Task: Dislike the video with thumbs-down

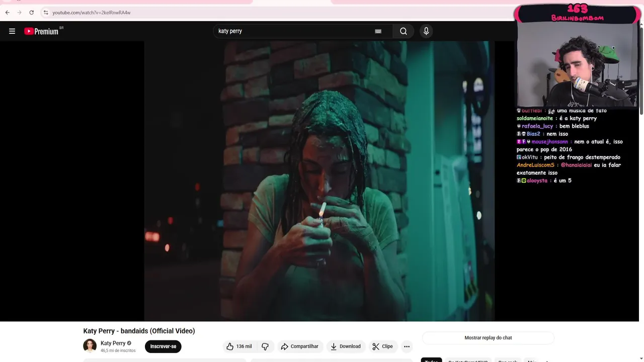Action: tap(265, 346)
